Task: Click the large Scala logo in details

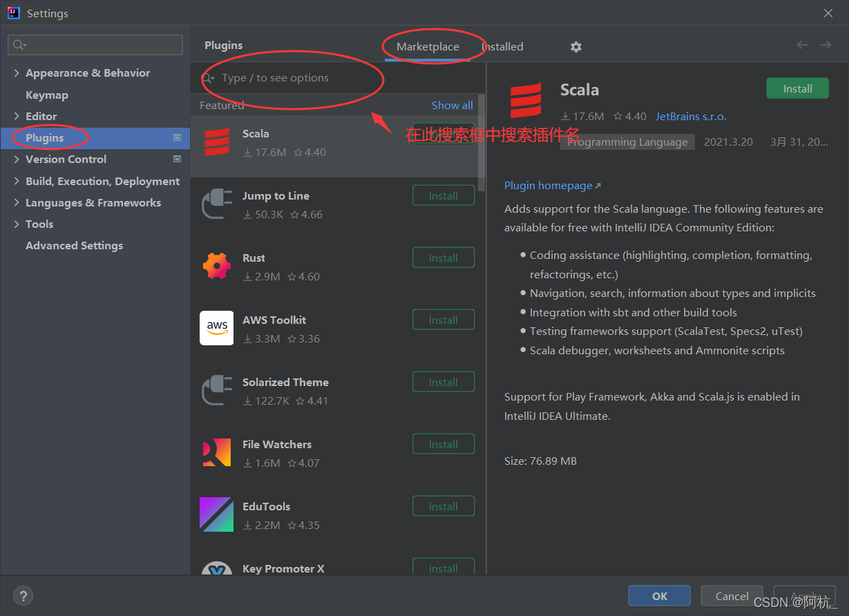Action: [526, 101]
